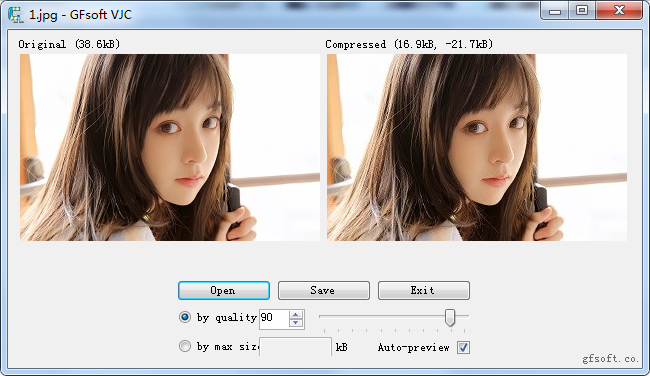The width and height of the screenshot is (650, 376).
Task: Increase quality with the up spinner arrow
Action: pyautogui.click(x=296, y=315)
